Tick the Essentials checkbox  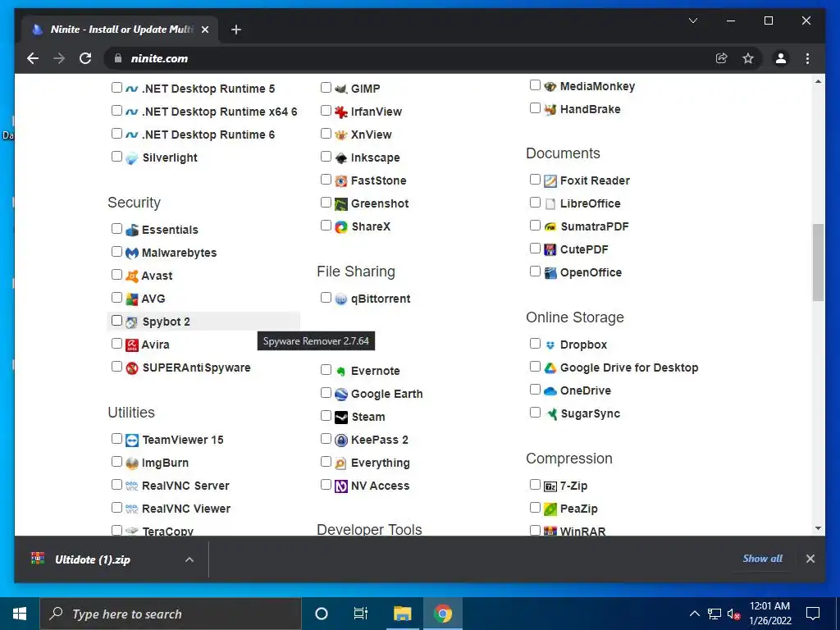pyautogui.click(x=116, y=228)
